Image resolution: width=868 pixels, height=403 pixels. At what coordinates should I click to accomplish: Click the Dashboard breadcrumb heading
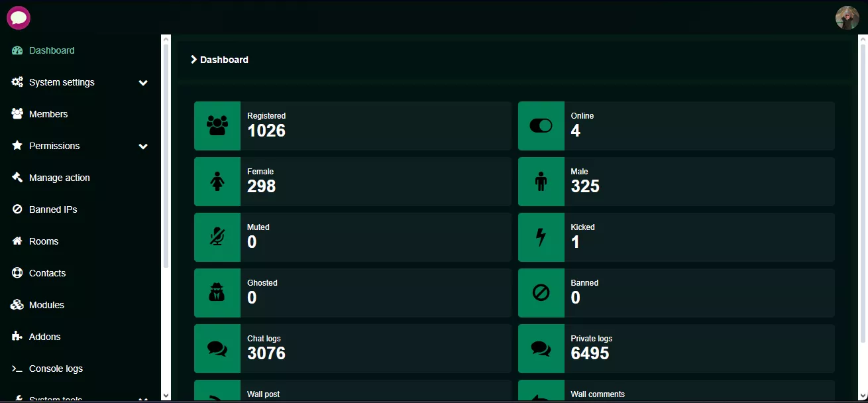pyautogui.click(x=224, y=60)
